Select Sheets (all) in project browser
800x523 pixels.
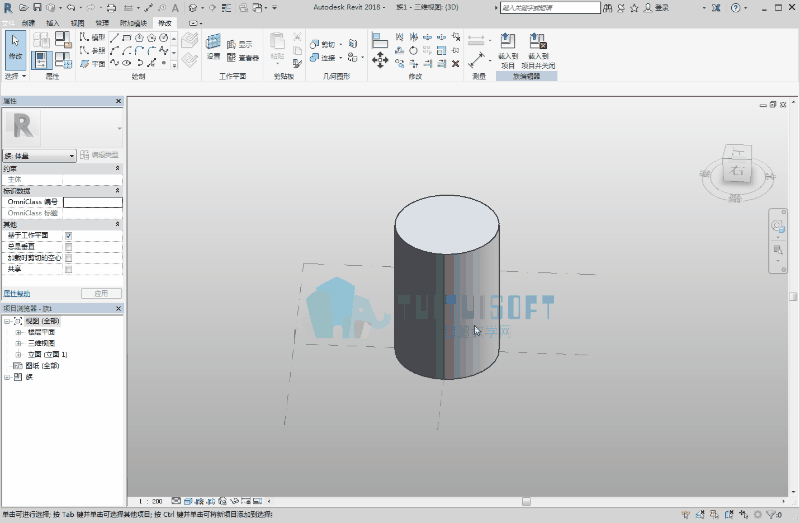pyautogui.click(x=42, y=366)
